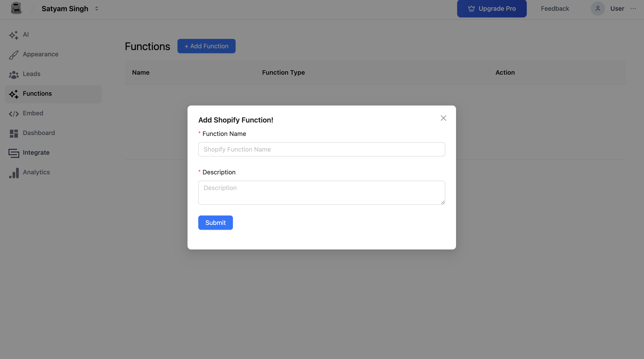Screen dimensions: 644x359
Task: Expand the Satyam Singh workspace switcher
Action: click(x=96, y=9)
